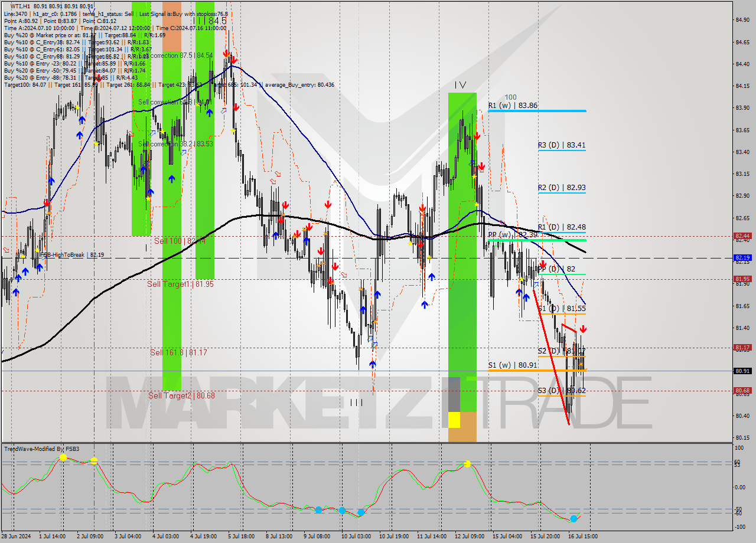
Task: Click the yellow dot at 12 Jul oscillator peak
Action: tap(467, 464)
